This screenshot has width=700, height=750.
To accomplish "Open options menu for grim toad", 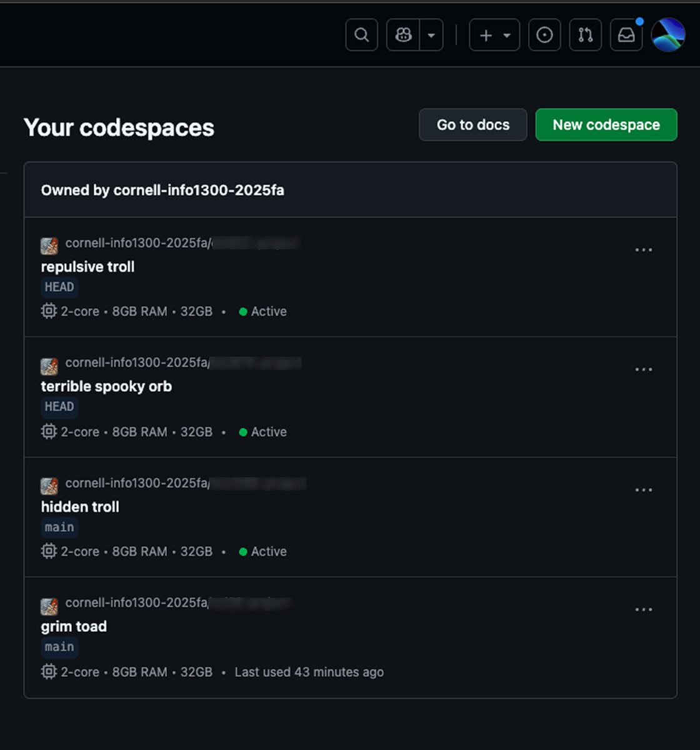I will [x=644, y=609].
